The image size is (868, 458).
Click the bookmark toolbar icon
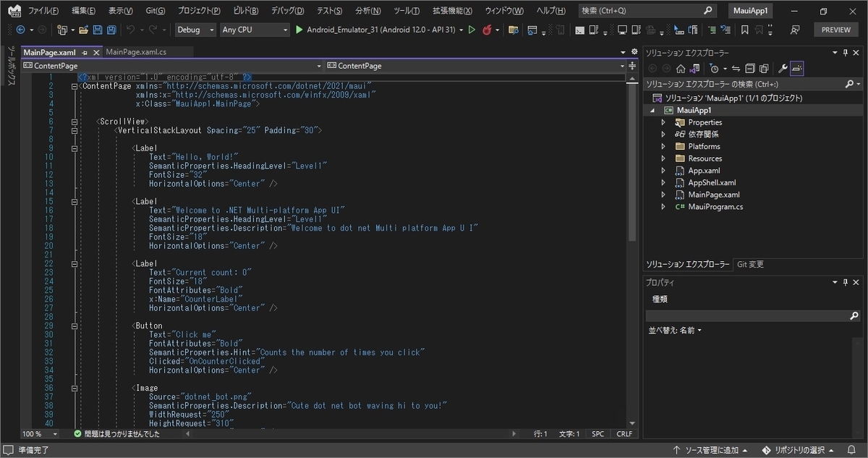[744, 30]
